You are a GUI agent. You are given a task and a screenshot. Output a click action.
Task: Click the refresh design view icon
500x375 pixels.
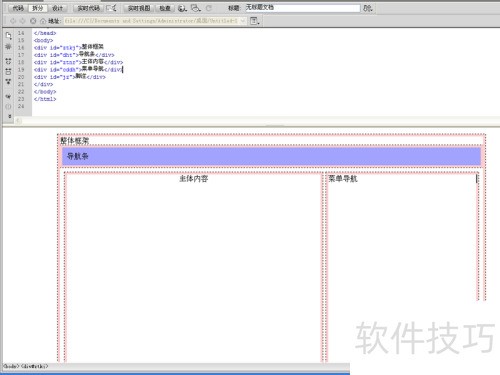tap(209, 8)
